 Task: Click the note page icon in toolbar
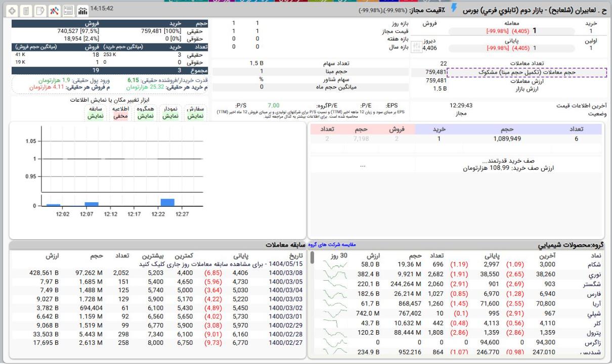pos(40,10)
